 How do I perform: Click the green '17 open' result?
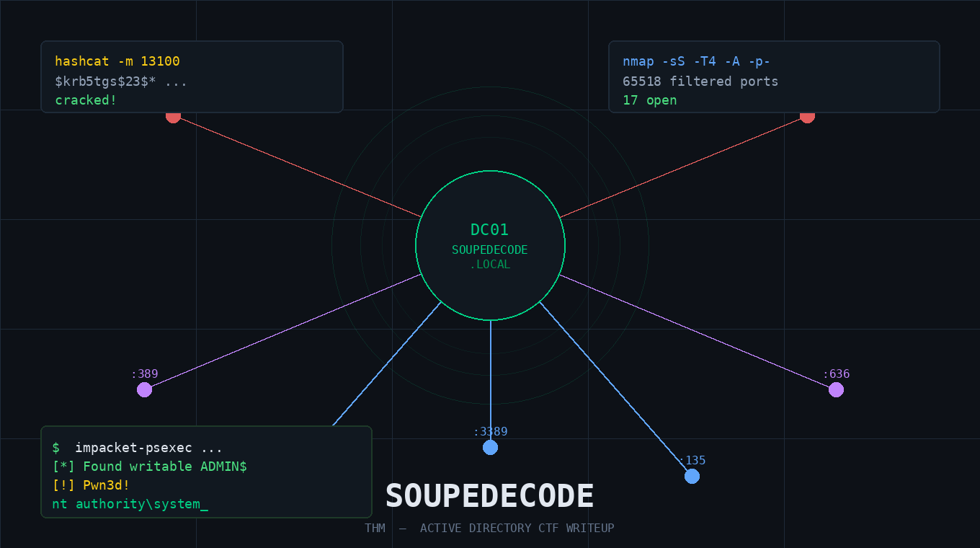pos(649,100)
